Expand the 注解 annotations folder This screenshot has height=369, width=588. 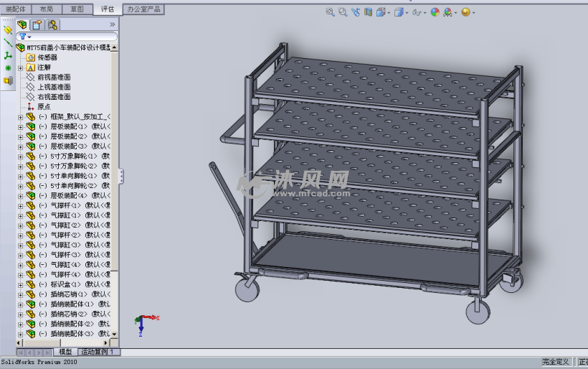[21, 67]
